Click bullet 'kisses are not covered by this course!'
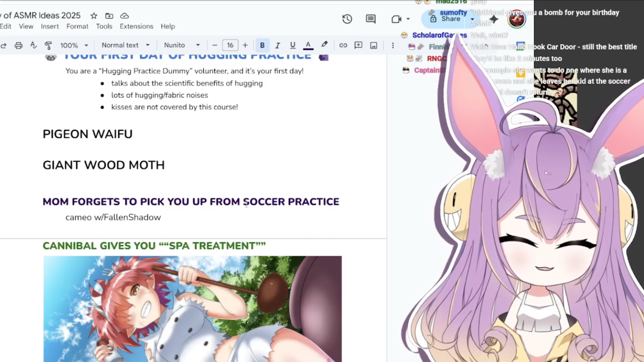Image resolution: width=644 pixels, height=362 pixels. point(174,107)
